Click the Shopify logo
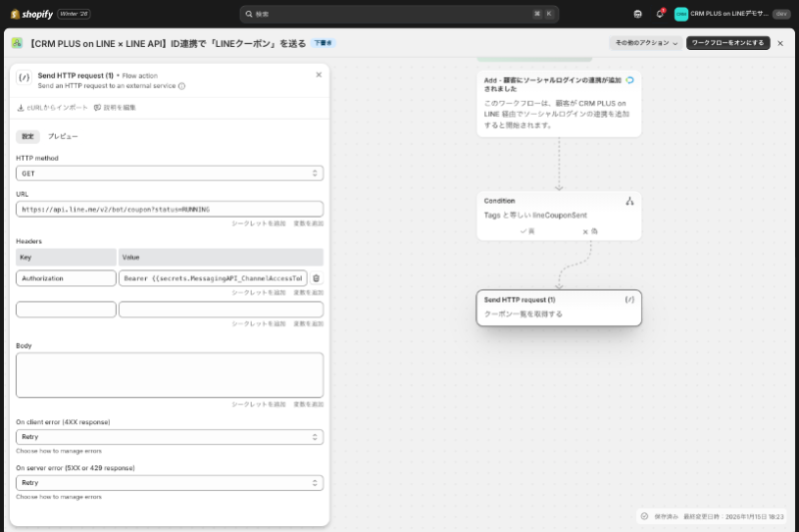 click(32, 14)
